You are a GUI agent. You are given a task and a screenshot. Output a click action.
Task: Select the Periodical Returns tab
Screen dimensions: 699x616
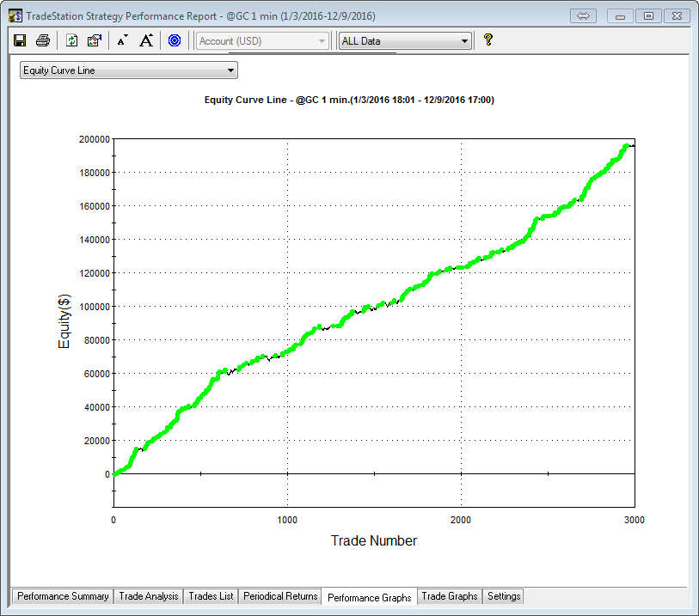280,596
